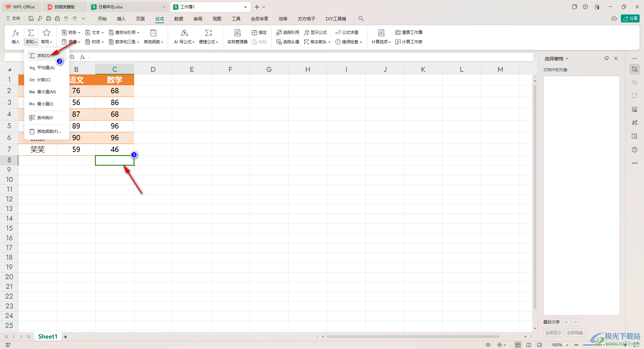
Task: Choose Conditional Statistics (条件统计) menu item
Action: pos(47,118)
